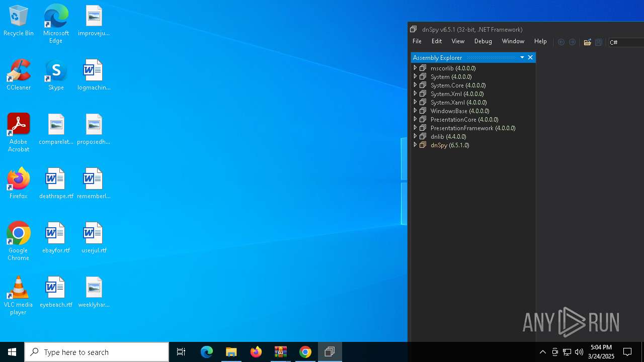Image resolution: width=644 pixels, height=362 pixels.
Task: Expand the PresentationFramework assembly node
Action: [x=415, y=128]
